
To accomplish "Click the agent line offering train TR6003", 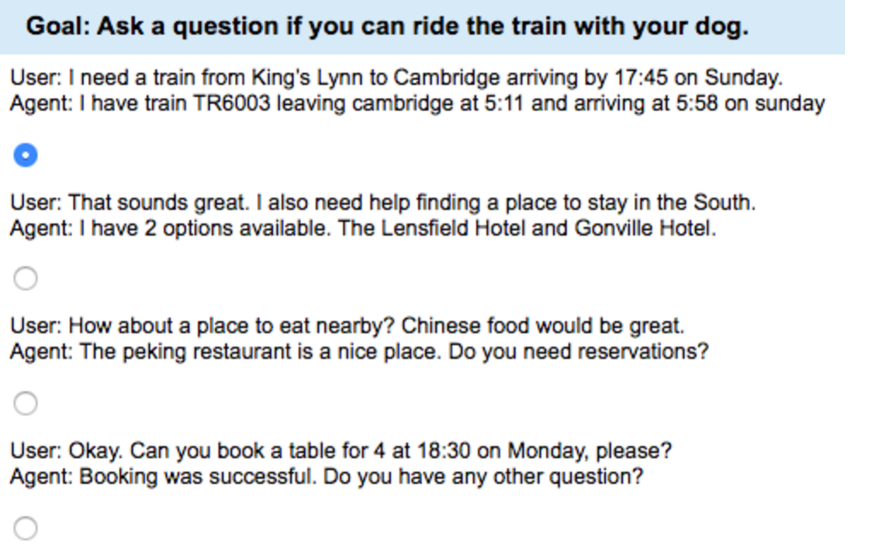I will point(418,103).
